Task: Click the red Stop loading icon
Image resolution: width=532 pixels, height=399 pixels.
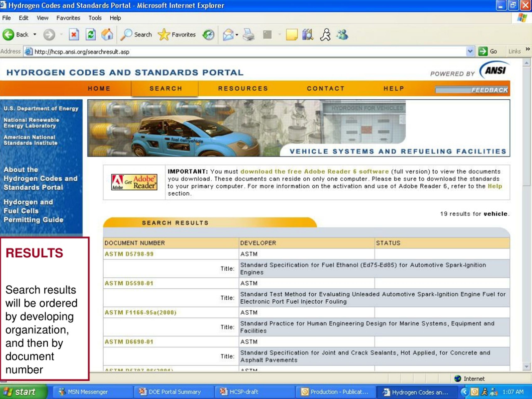Action: [x=74, y=35]
